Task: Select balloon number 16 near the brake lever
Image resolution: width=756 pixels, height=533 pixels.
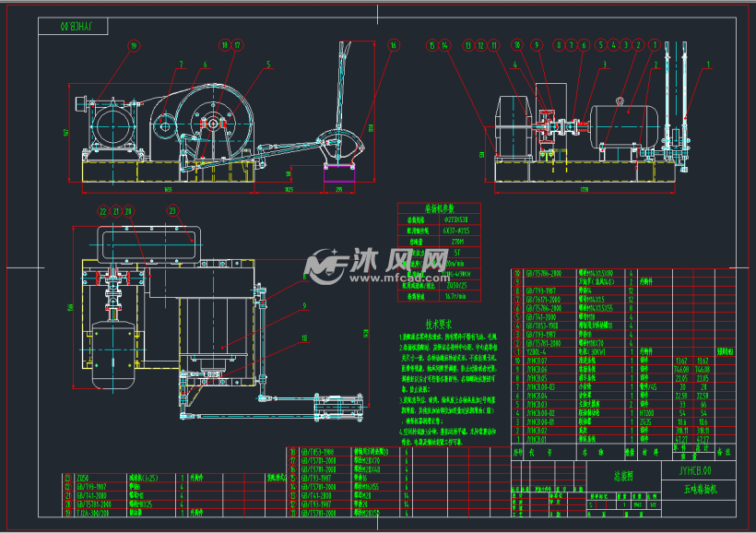Action: pyautogui.click(x=394, y=44)
